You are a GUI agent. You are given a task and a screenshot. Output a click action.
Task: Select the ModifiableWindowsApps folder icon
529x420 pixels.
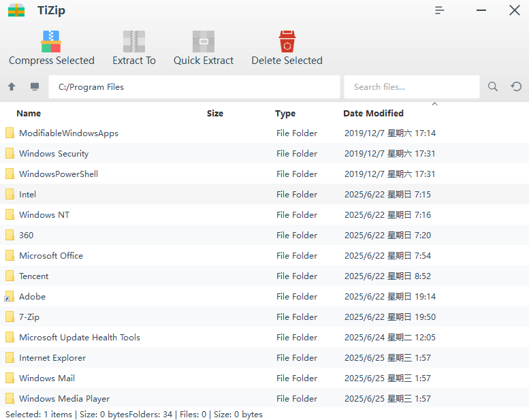(10, 133)
